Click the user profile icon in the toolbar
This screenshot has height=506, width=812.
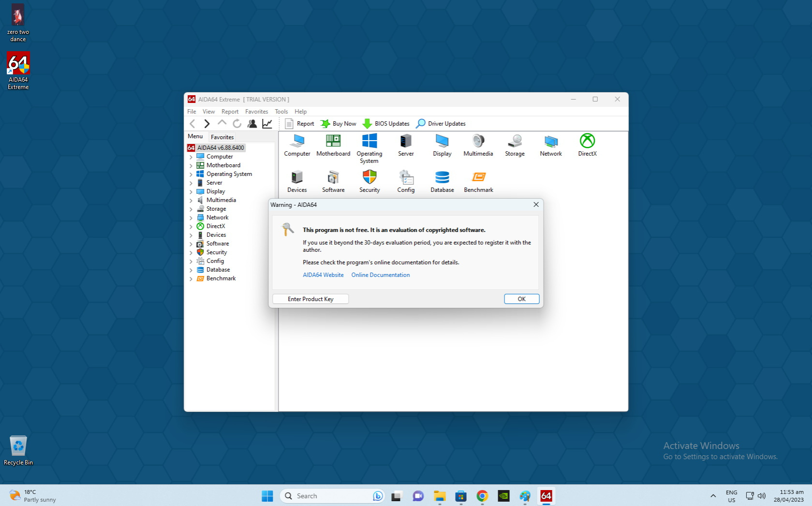pyautogui.click(x=252, y=124)
